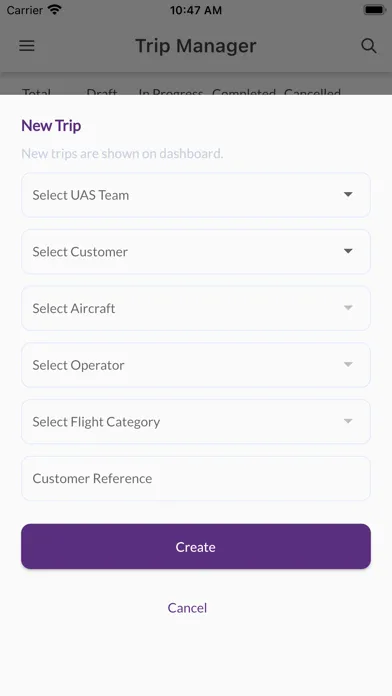This screenshot has height=696, width=392.
Task: Tap the search magnifier icon
Action: tap(368, 46)
